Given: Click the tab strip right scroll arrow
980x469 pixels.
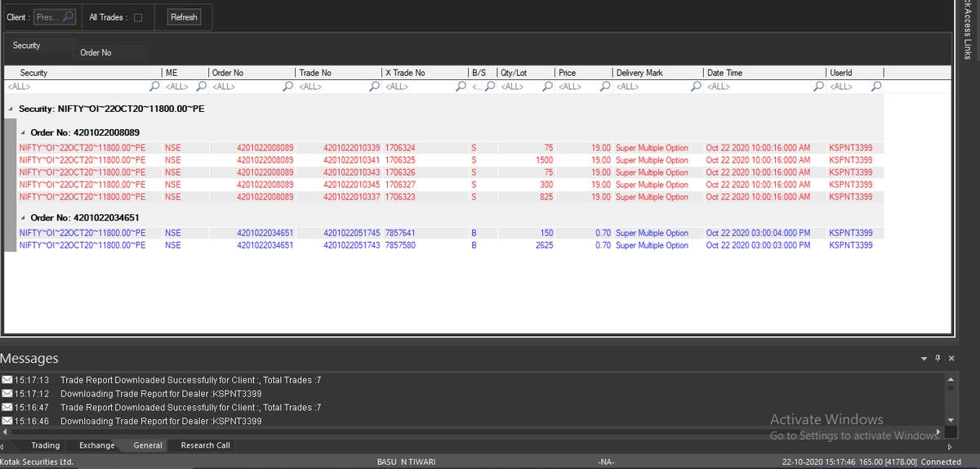Looking at the screenshot, I should click(x=950, y=446).
